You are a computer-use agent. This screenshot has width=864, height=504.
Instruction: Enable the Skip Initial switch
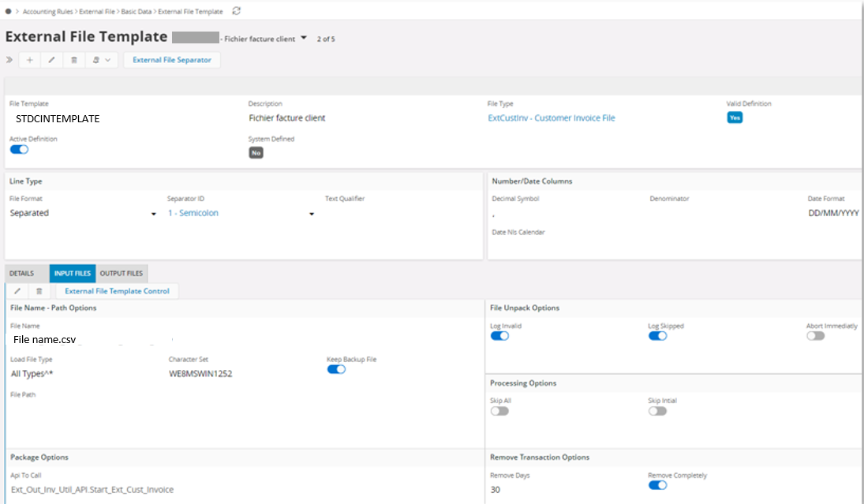(657, 411)
